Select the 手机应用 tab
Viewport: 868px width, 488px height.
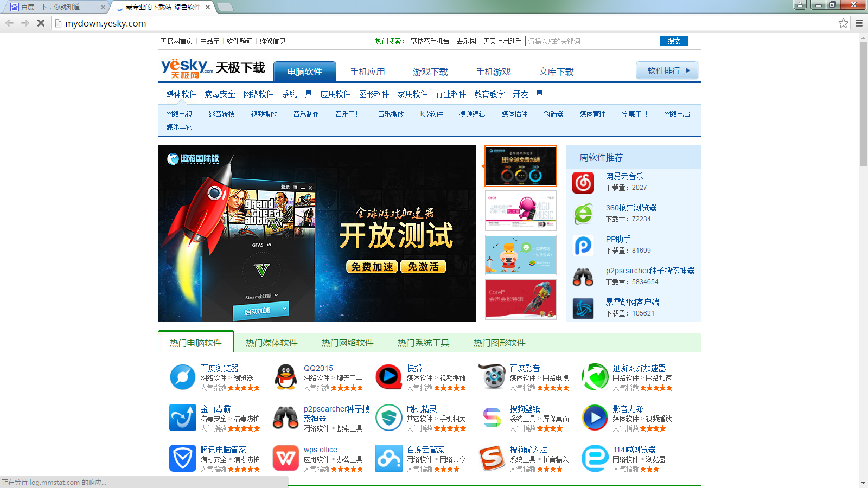point(367,72)
